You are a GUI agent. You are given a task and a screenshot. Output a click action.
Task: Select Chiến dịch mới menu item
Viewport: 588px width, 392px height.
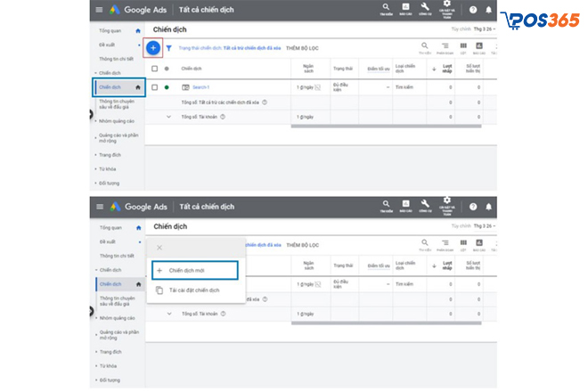(195, 271)
